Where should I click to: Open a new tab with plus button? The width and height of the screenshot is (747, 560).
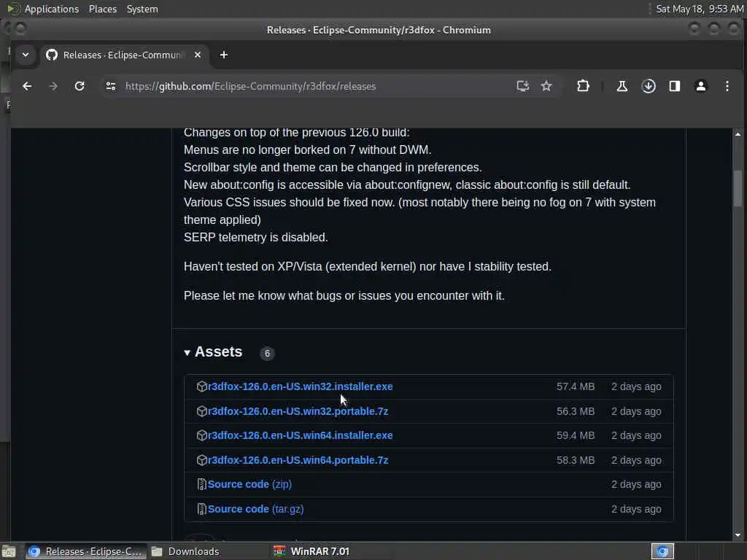tap(223, 55)
